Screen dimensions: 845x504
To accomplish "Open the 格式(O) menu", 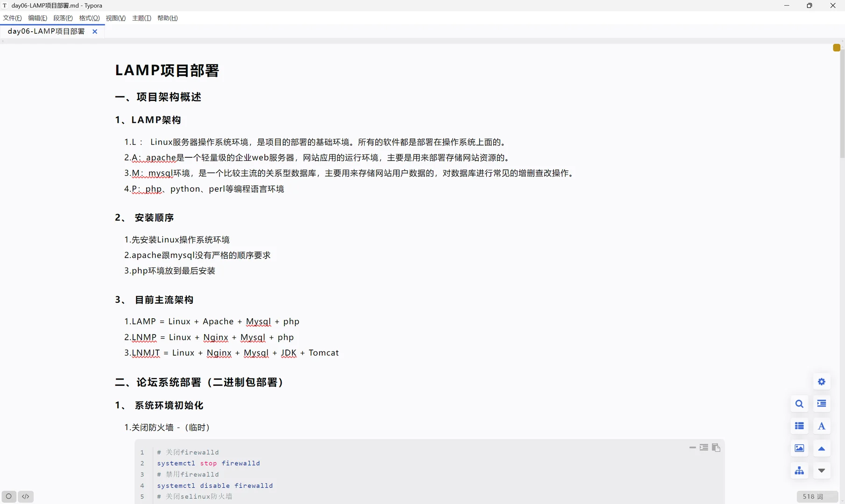I will (x=89, y=18).
